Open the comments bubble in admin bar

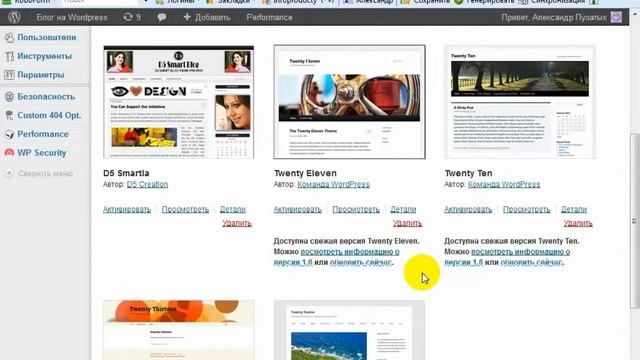coord(162,17)
